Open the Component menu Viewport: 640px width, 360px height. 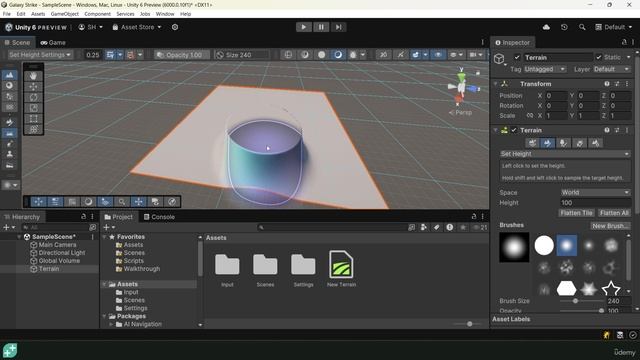click(x=98, y=14)
